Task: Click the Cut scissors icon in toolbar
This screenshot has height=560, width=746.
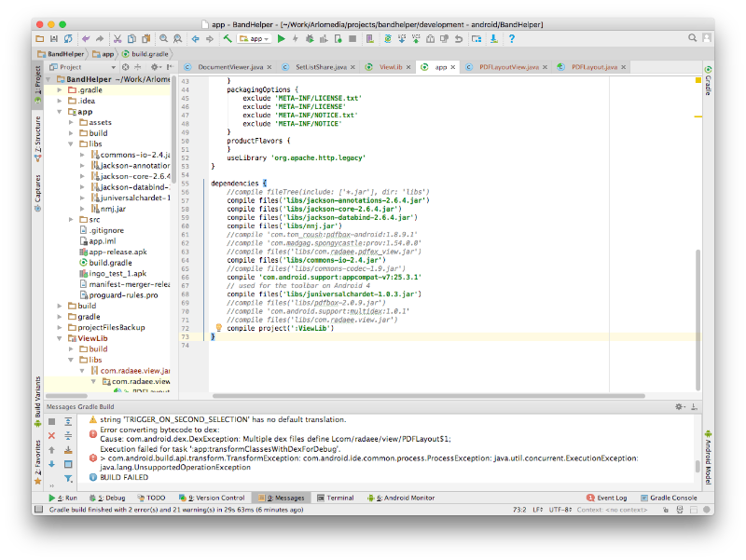Action: coord(117,38)
